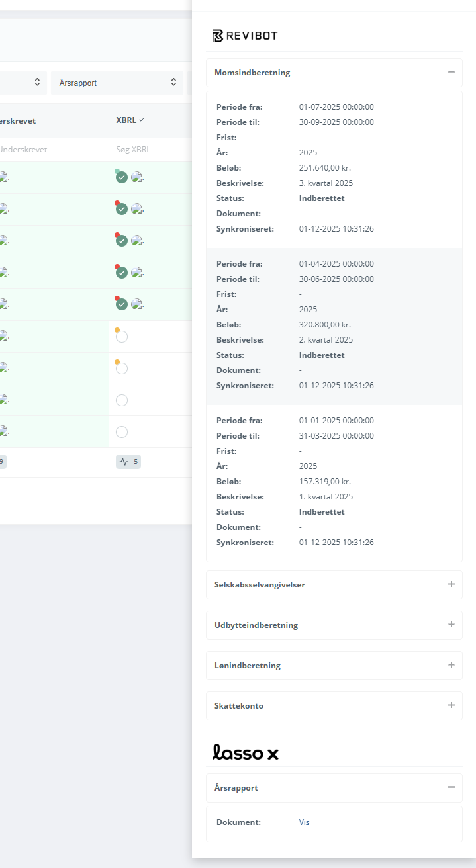Check the first empty XBRL circle with orange dot
The width and height of the screenshot is (476, 868).
[x=122, y=337]
